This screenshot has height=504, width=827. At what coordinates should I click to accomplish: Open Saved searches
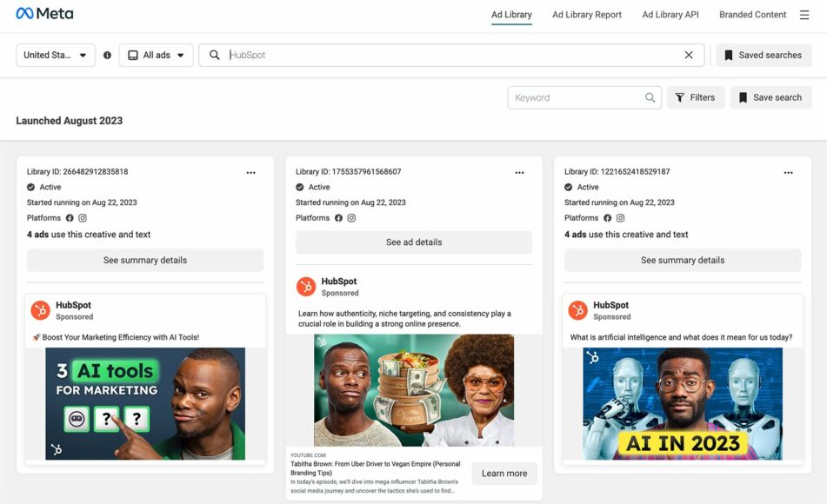[x=763, y=55]
